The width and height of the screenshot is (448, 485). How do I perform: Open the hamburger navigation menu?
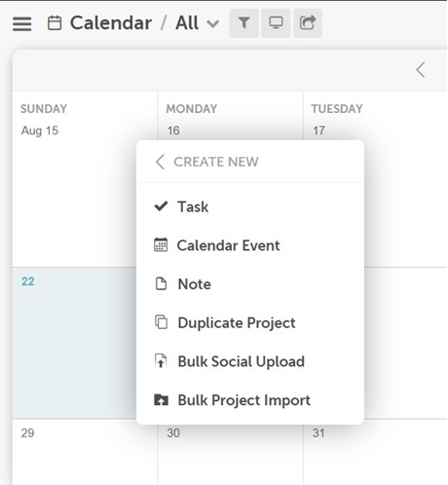[x=22, y=23]
